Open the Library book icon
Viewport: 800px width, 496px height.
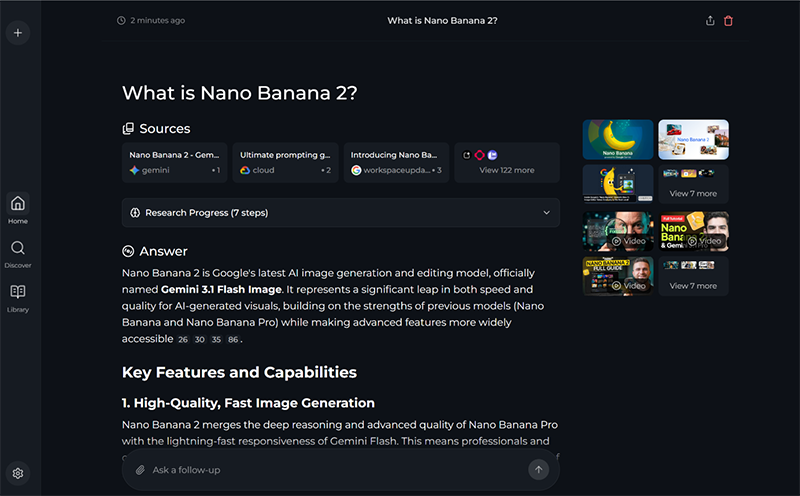[18, 299]
